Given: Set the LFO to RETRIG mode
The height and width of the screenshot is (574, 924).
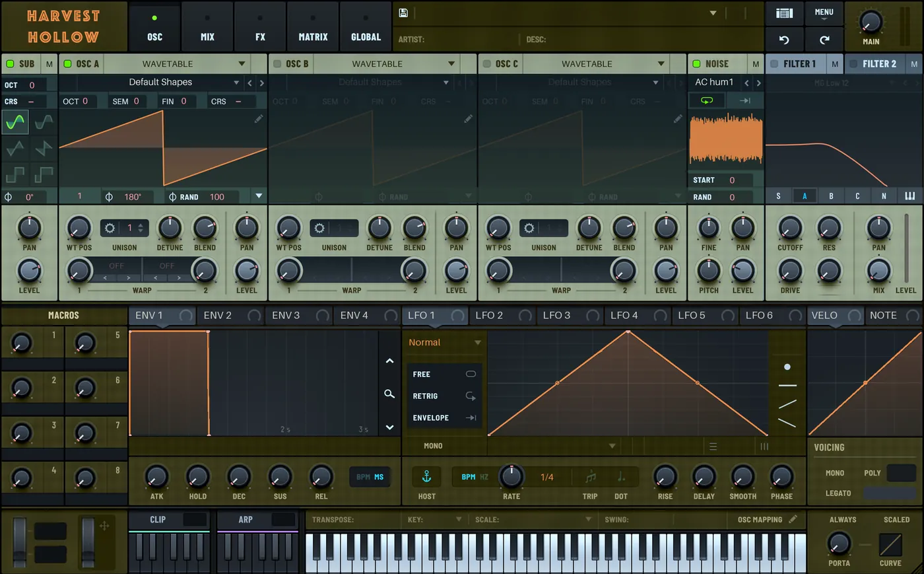Looking at the screenshot, I should point(444,396).
